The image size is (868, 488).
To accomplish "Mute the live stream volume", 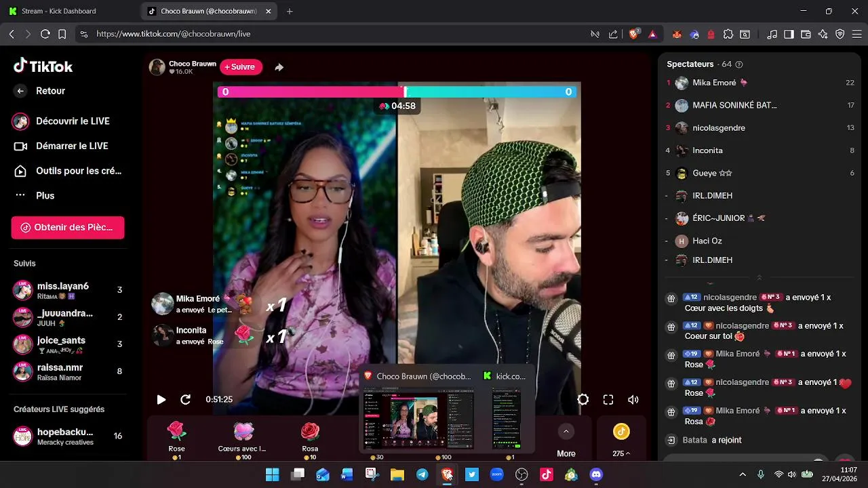I will tap(633, 400).
